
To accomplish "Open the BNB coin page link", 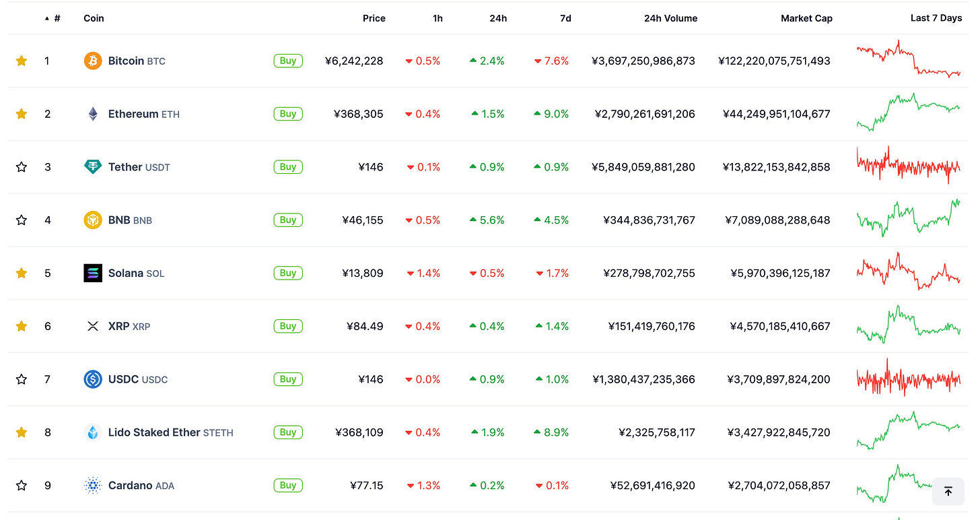I will click(x=130, y=220).
